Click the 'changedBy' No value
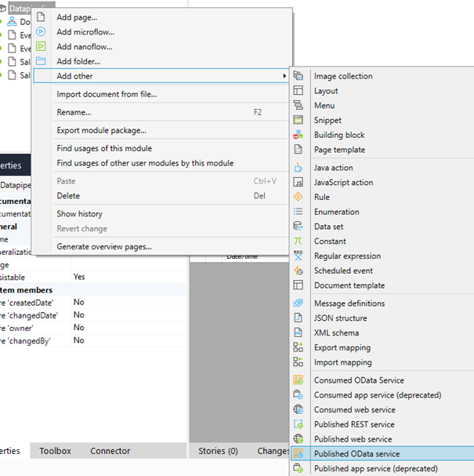 (x=79, y=340)
